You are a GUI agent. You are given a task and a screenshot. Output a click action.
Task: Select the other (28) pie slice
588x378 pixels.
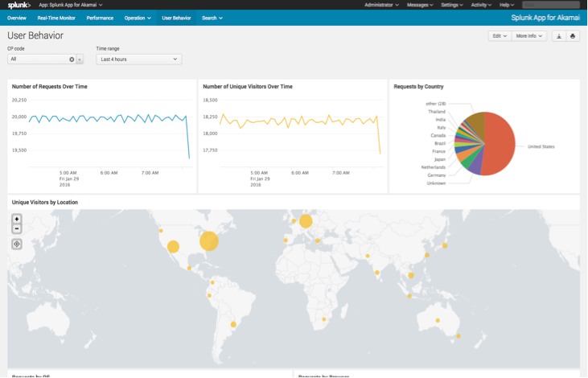tap(476, 122)
